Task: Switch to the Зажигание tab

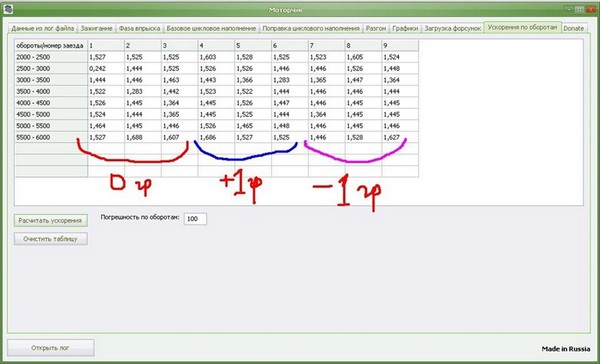Action: [x=96, y=29]
